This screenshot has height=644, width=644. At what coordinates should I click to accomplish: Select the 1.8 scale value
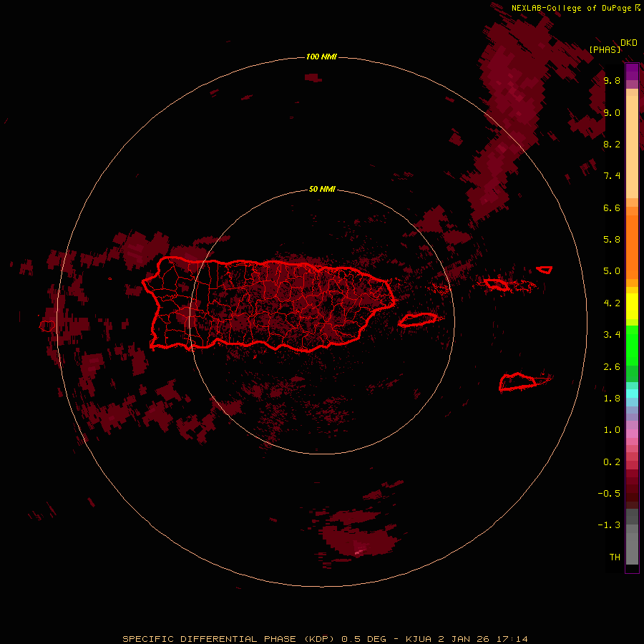pos(612,399)
